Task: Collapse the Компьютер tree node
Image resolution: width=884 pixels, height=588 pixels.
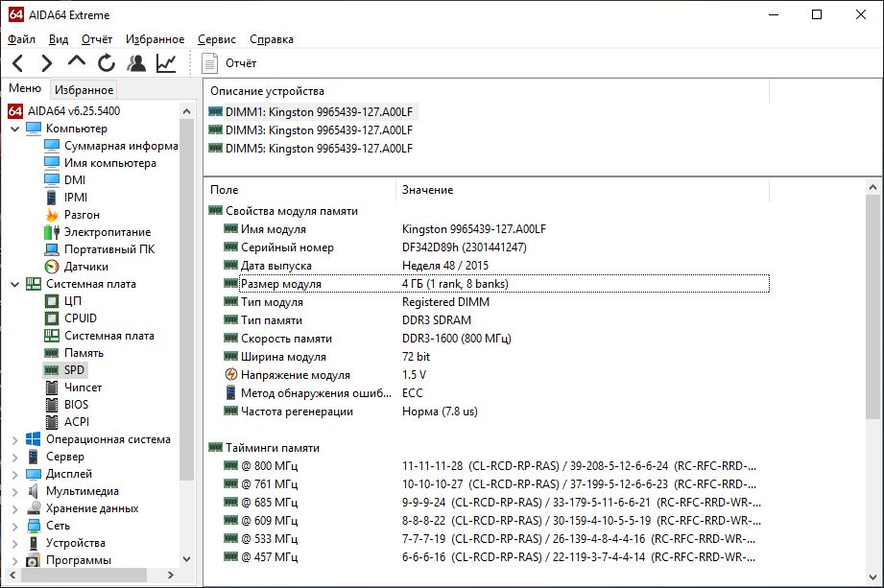Action: point(15,129)
